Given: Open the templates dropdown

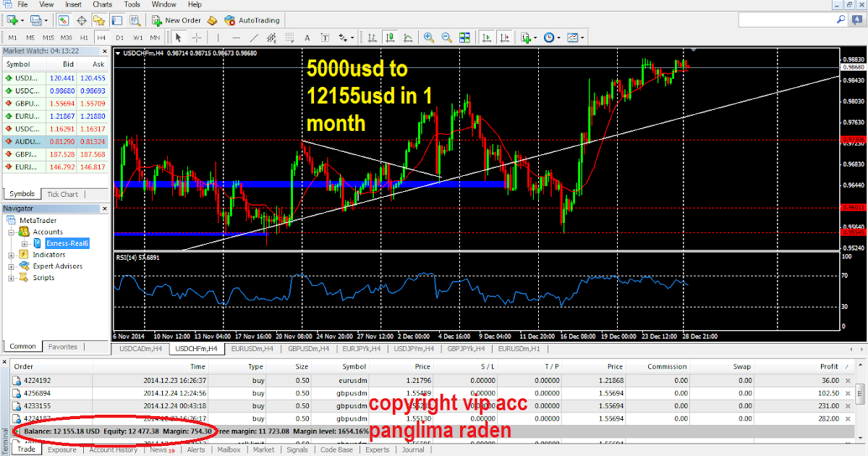Looking at the screenshot, I should (x=582, y=38).
